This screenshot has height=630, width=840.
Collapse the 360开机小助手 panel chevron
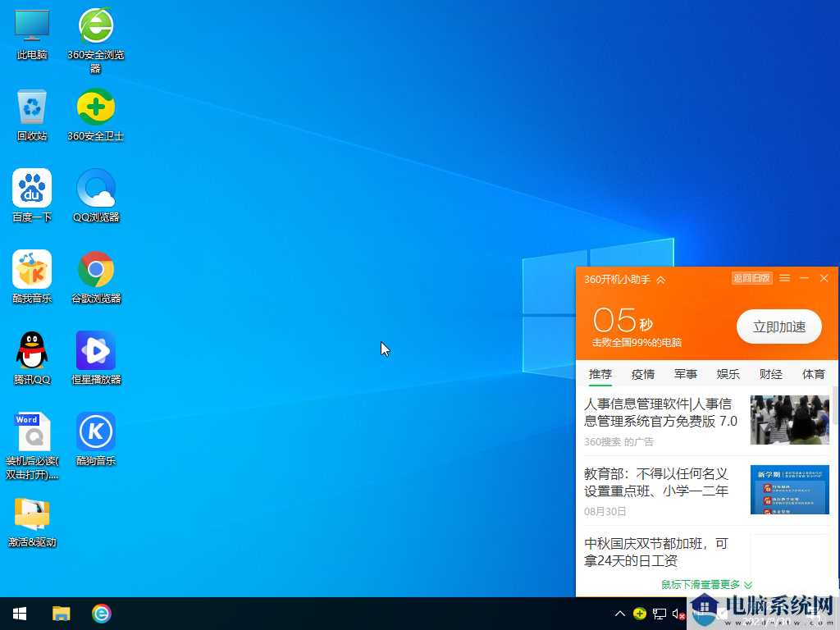661,280
